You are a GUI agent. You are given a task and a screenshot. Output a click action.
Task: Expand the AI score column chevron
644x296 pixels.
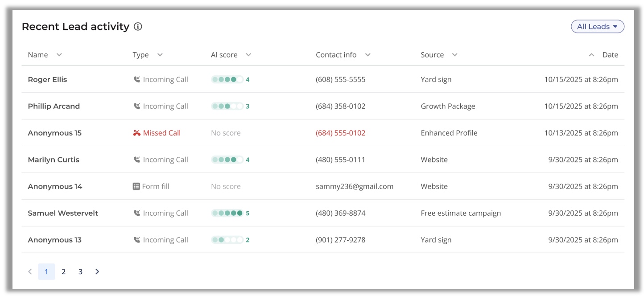pyautogui.click(x=248, y=55)
